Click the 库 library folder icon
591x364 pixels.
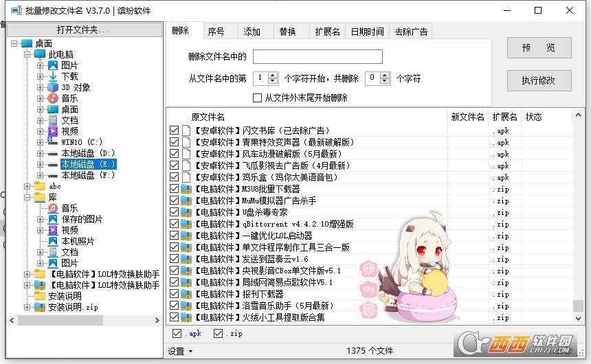click(40, 197)
